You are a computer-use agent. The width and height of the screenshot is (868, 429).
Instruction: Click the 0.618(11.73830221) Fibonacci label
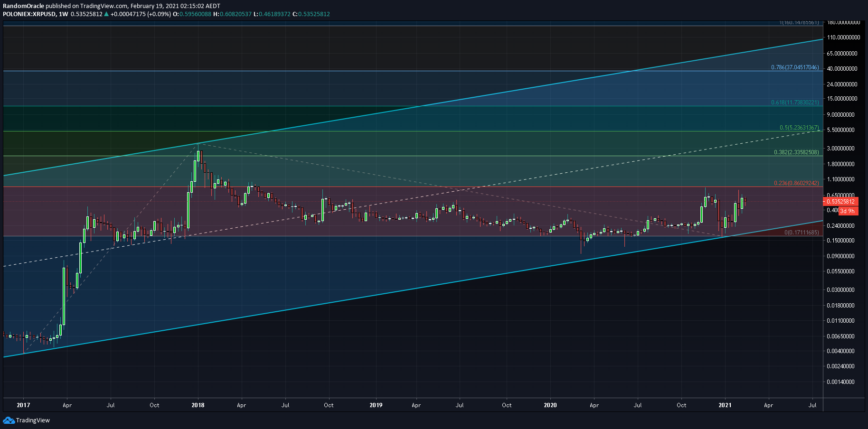[795, 103]
